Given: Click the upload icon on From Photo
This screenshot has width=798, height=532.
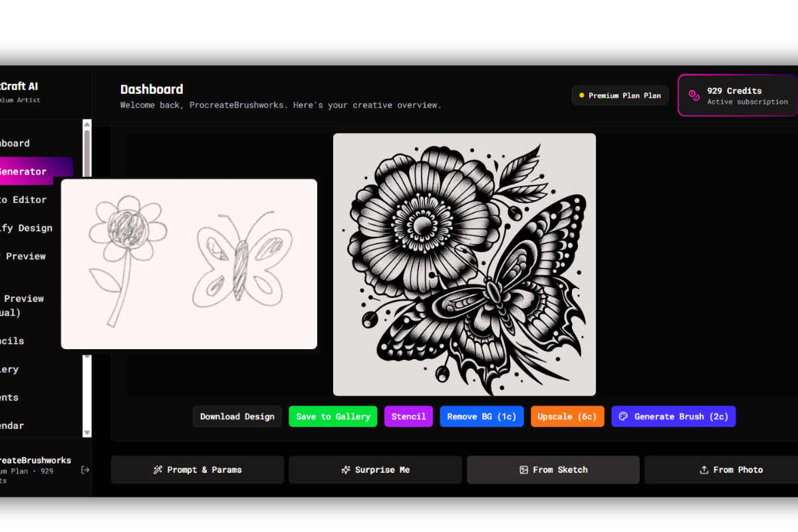Looking at the screenshot, I should tap(704, 469).
